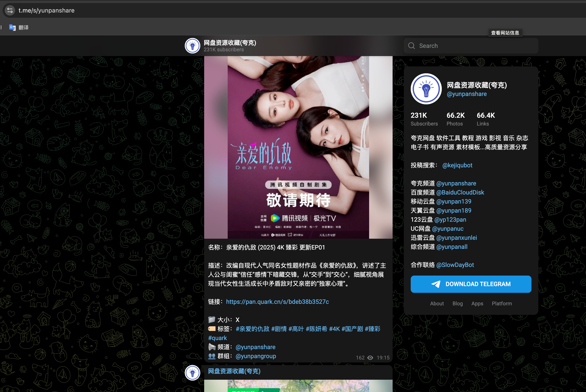Click the 19:15 post timestamp
Viewport: 586px width, 392px height.
pyautogui.click(x=383, y=358)
